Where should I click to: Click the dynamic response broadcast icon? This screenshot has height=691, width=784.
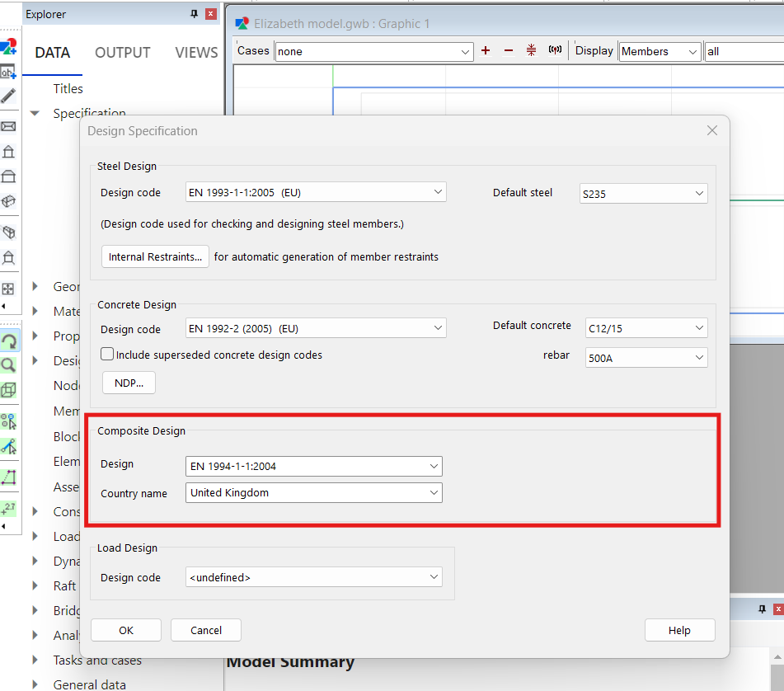click(x=555, y=50)
